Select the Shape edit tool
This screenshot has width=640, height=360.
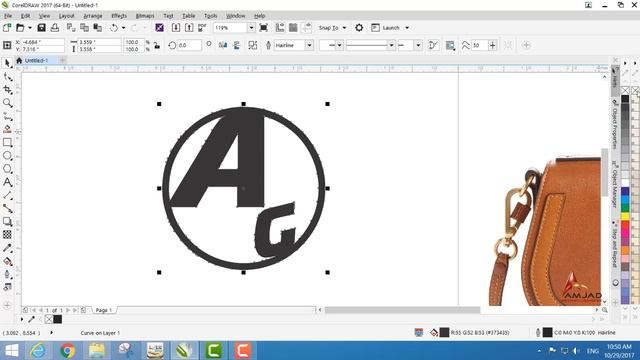click(x=7, y=76)
